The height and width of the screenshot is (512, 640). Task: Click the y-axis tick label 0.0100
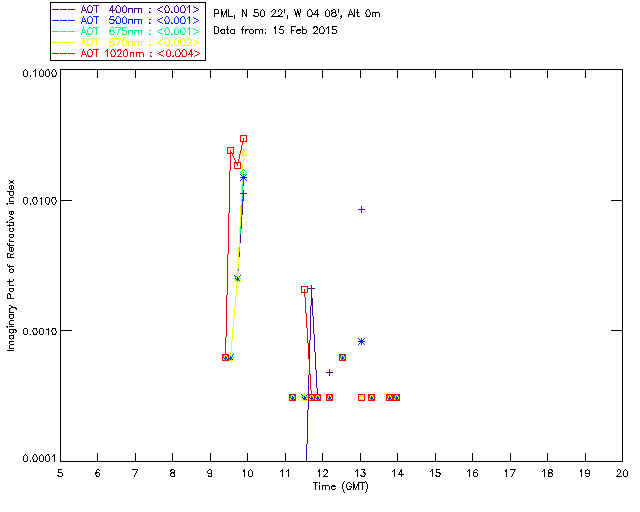39,201
